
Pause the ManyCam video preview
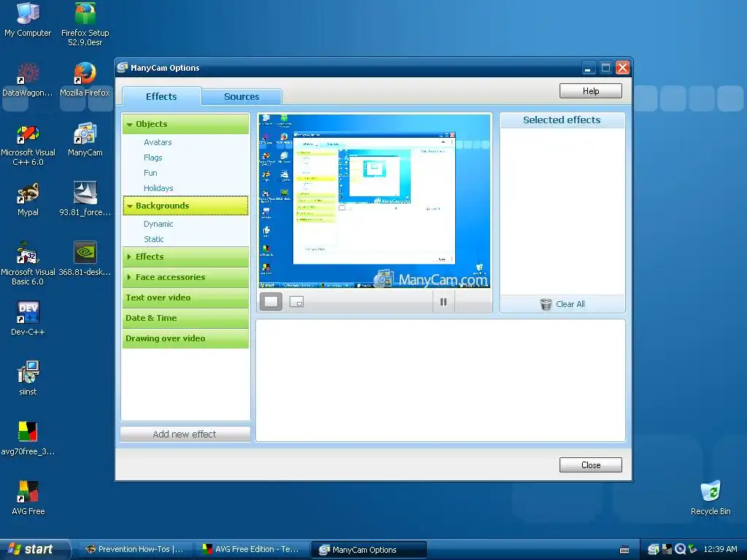pyautogui.click(x=444, y=302)
